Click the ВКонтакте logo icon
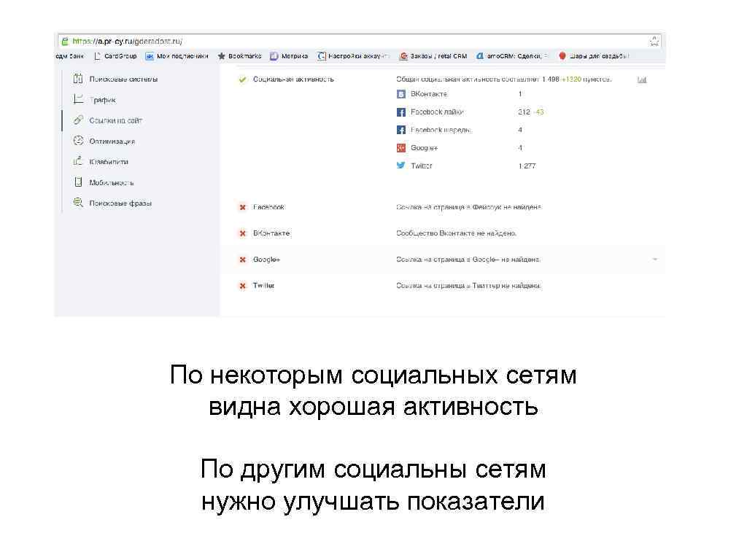 (400, 93)
